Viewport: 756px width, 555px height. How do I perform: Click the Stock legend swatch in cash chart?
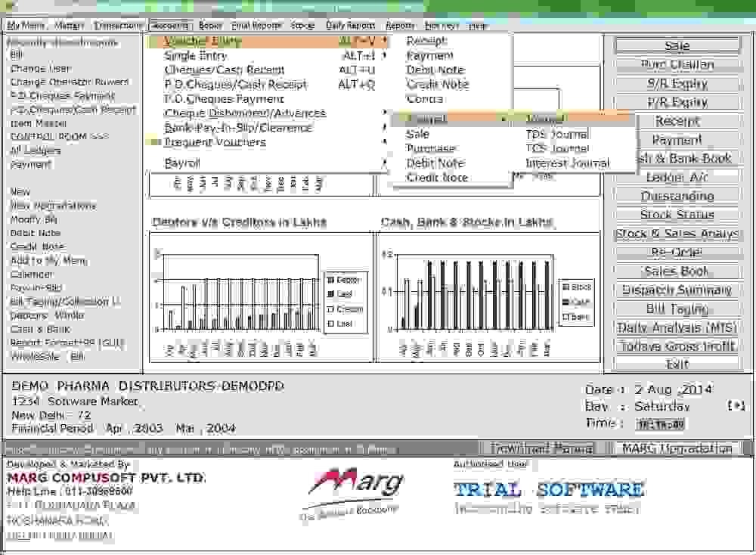point(565,287)
